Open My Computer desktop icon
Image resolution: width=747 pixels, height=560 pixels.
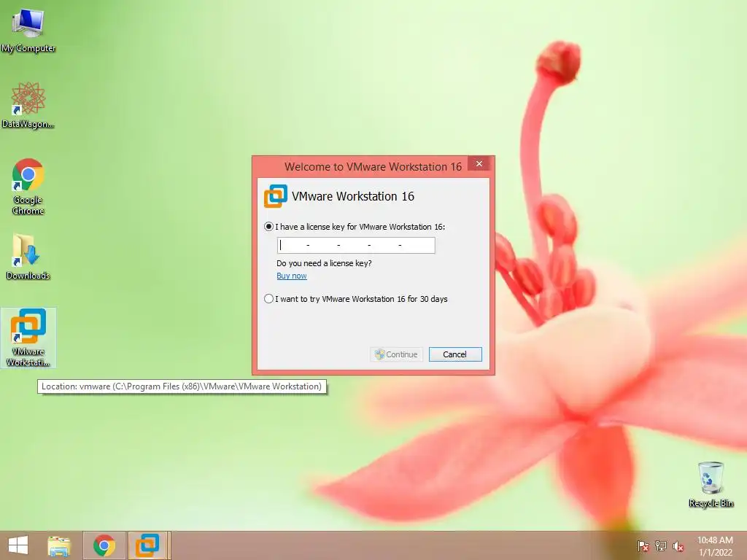coord(28,31)
